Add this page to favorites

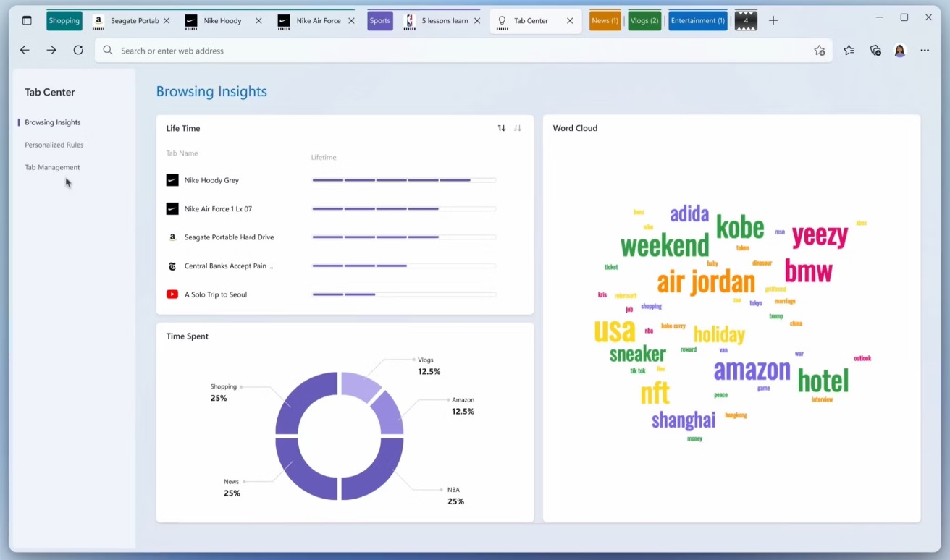pos(819,51)
